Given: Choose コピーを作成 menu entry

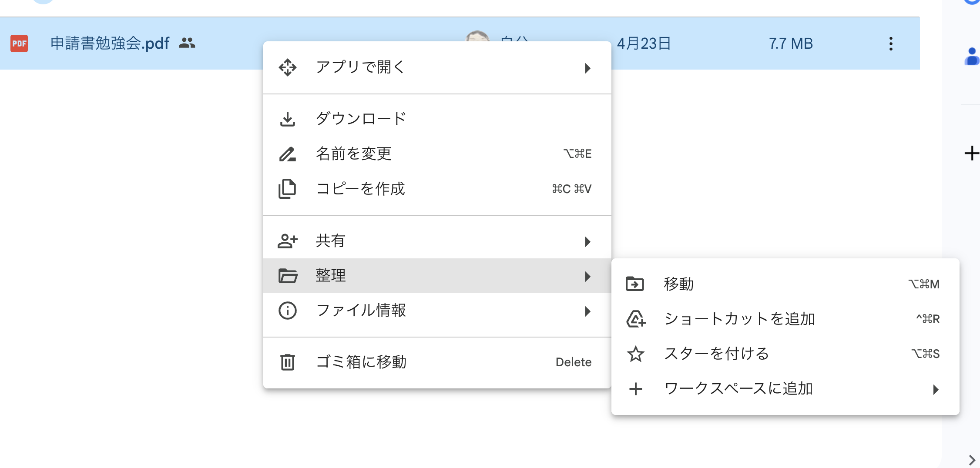Looking at the screenshot, I should (360, 189).
